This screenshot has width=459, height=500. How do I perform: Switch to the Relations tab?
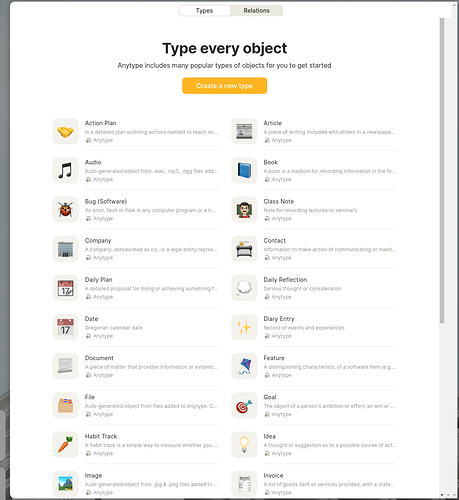[256, 11]
